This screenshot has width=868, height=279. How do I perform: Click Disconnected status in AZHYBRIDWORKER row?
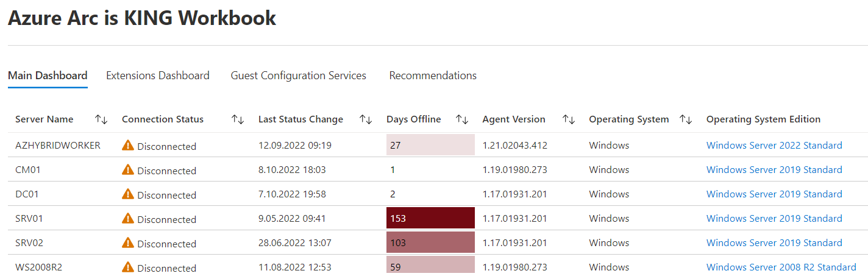(166, 146)
